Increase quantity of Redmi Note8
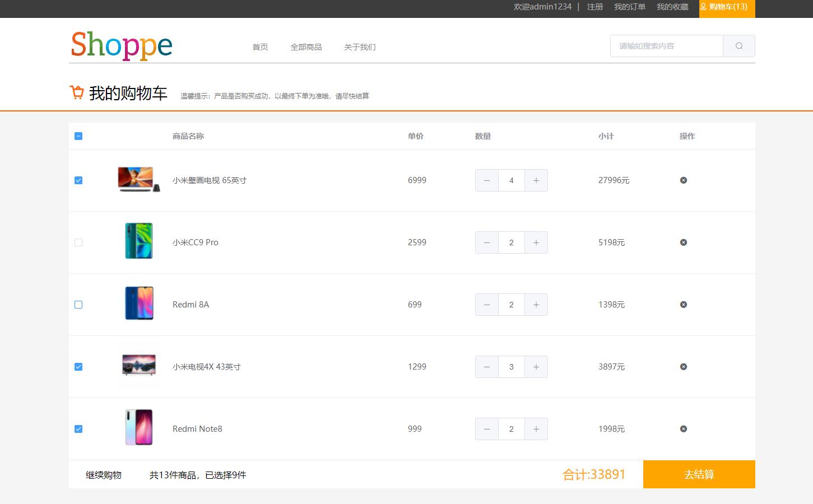 click(536, 429)
